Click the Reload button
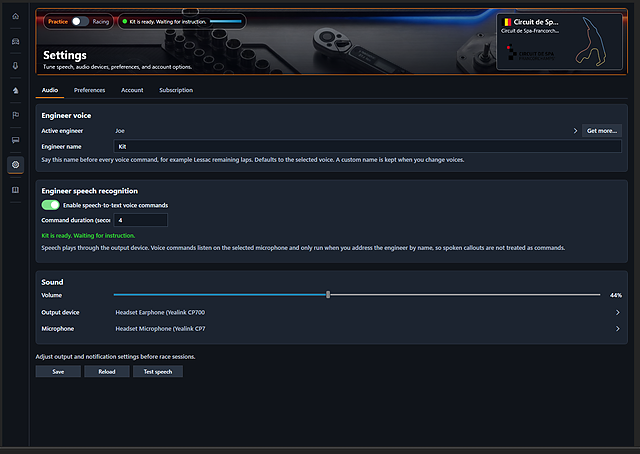The image size is (640, 454). [107, 372]
